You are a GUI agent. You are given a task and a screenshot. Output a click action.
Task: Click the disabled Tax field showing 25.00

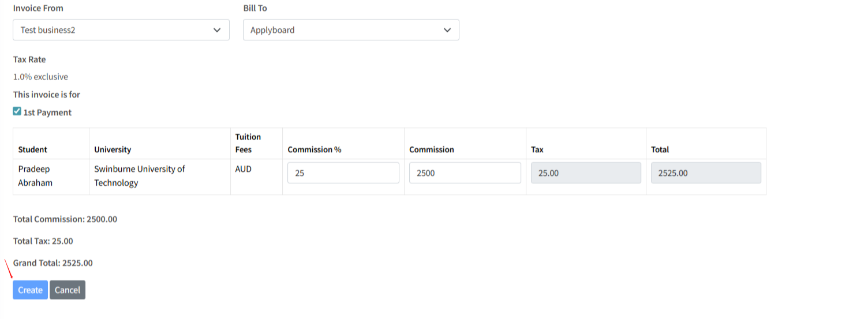(585, 172)
